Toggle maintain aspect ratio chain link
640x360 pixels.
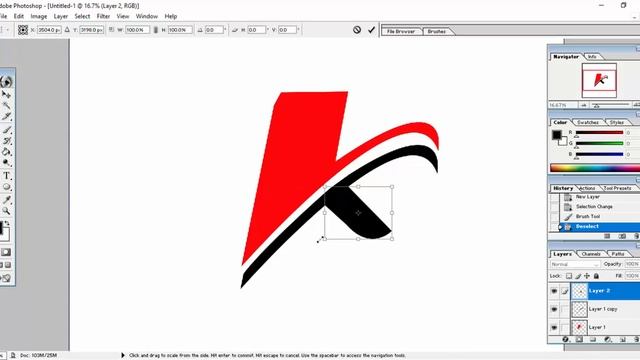156,30
